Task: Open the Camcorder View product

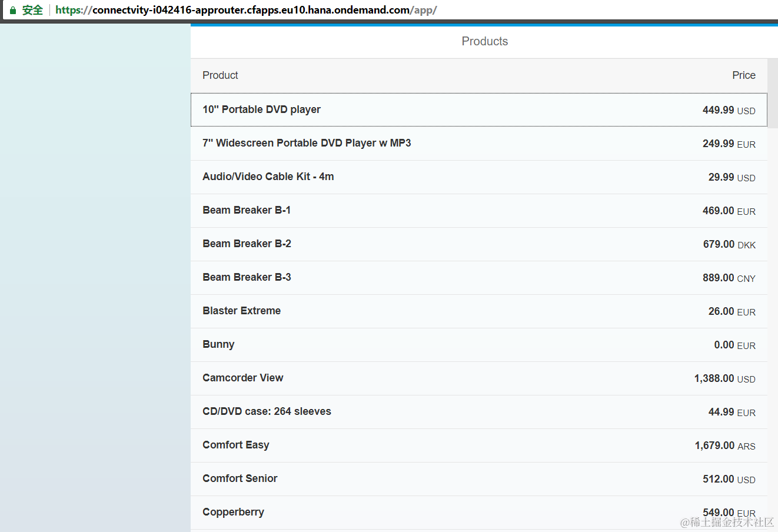Action: 479,378
